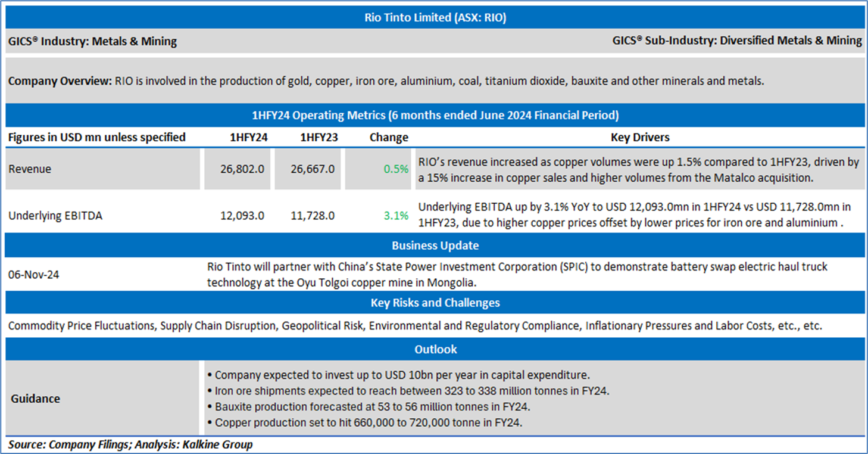Click the Revenue key drivers description
This screenshot has height=454, width=868.
639,170
